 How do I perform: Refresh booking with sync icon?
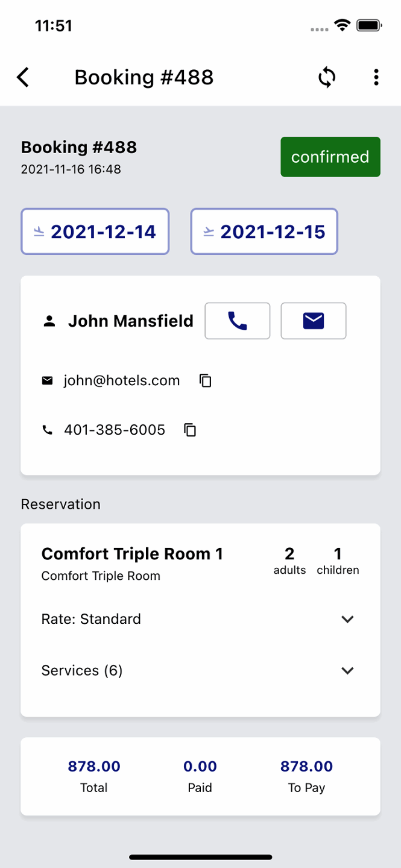(x=327, y=77)
